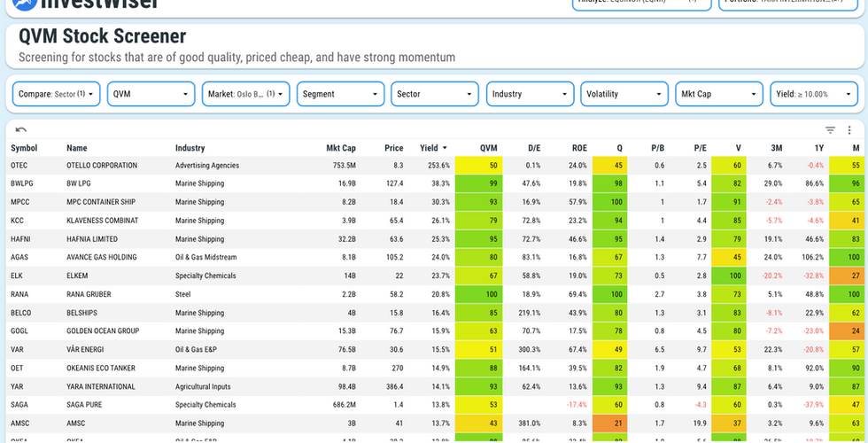Image resolution: width=868 pixels, height=443 pixels.
Task: Expand the Industry filter dropdown
Action: [530, 94]
